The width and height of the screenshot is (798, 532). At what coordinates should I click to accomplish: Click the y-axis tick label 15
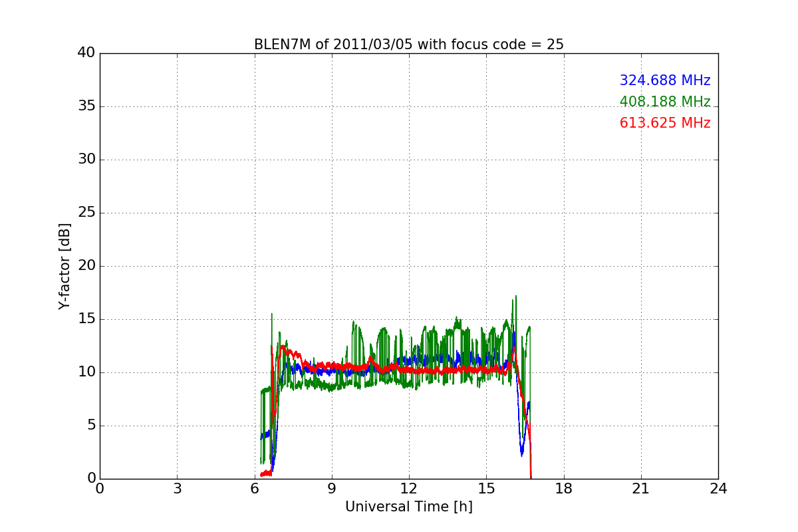[86, 319]
